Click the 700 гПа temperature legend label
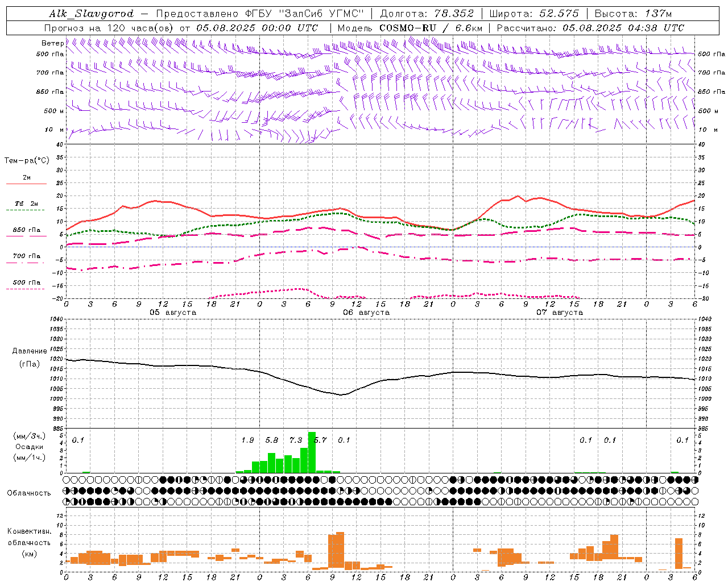Screen dimensions: 728x582 (x=27, y=256)
